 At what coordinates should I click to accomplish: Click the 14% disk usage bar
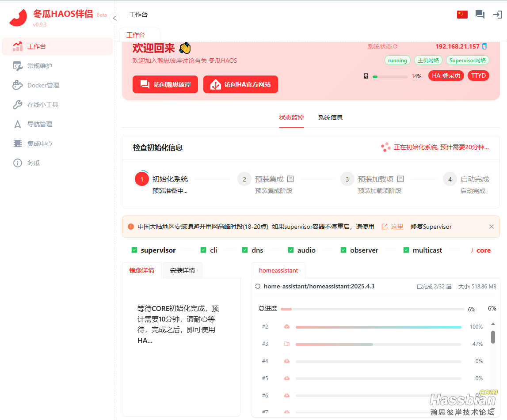click(x=390, y=76)
